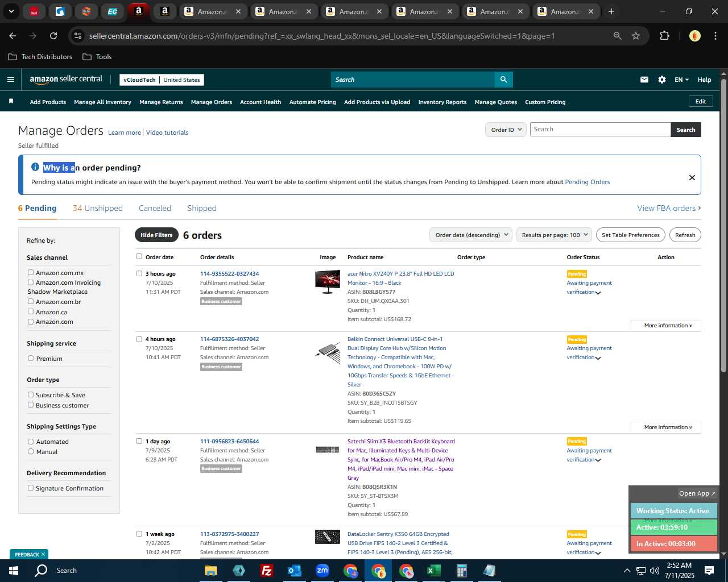Open the browser profile avatar
This screenshot has width=728, height=582.
tap(694, 36)
